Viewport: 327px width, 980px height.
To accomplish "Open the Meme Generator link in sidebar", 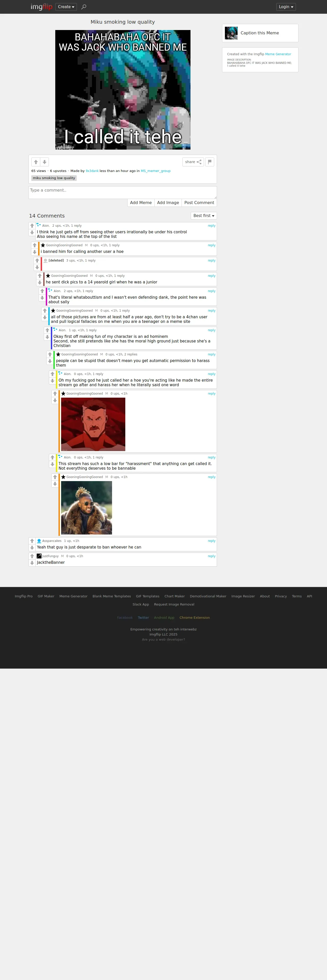I will click(278, 54).
